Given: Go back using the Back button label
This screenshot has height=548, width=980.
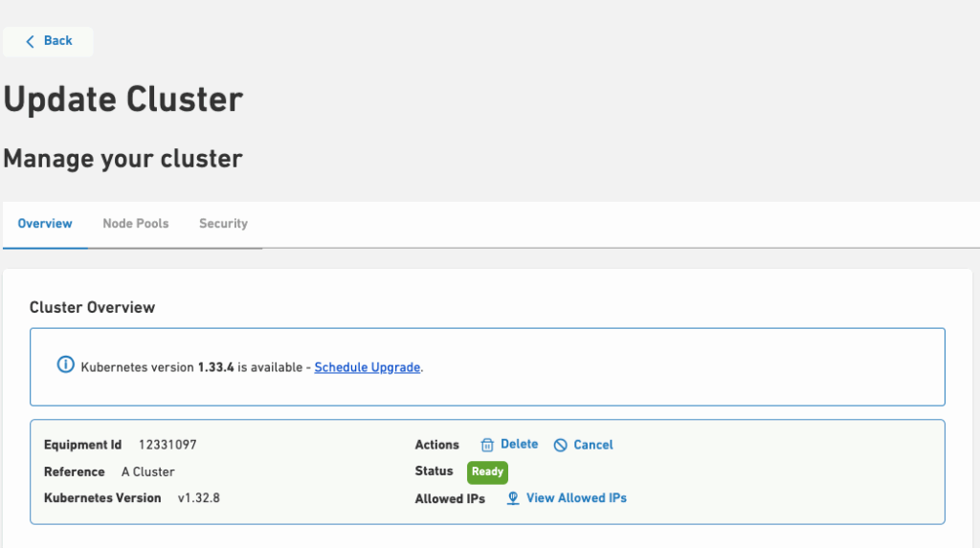Looking at the screenshot, I should (58, 41).
